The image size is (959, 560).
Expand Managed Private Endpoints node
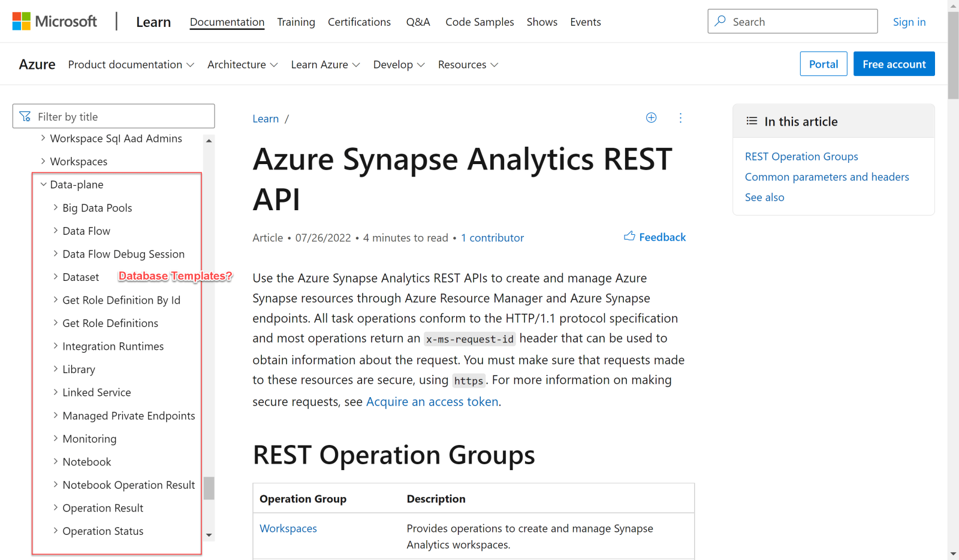(55, 415)
